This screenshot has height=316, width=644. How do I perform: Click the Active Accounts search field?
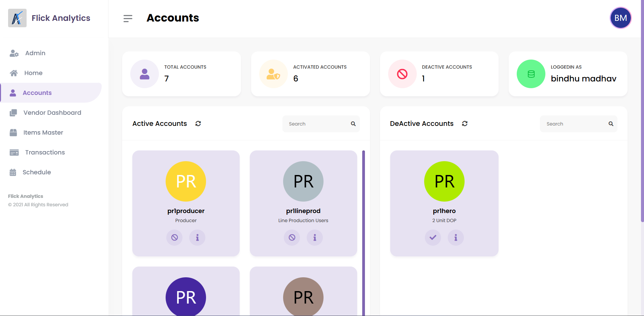(316, 124)
